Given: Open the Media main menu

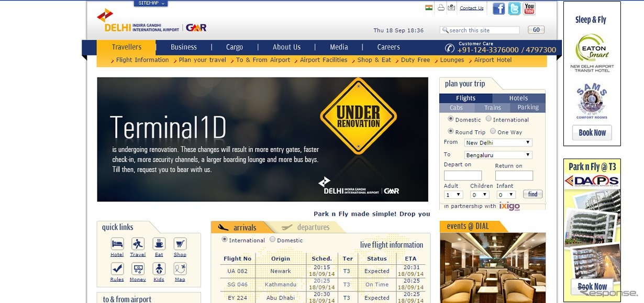Looking at the screenshot, I should [x=339, y=47].
